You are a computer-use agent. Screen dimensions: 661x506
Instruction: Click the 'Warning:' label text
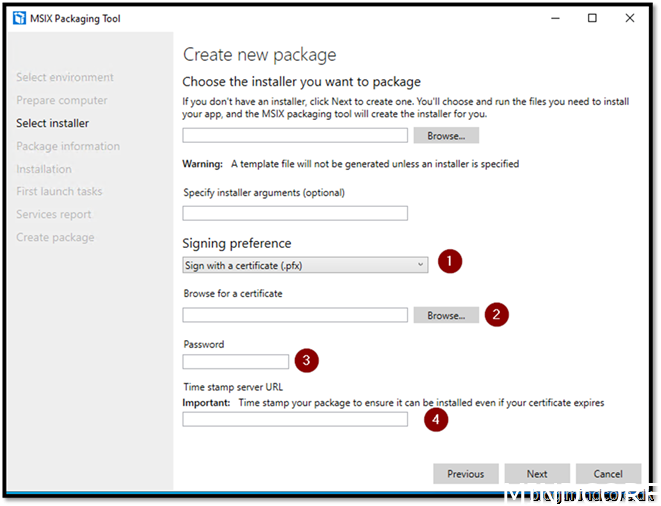(x=202, y=164)
